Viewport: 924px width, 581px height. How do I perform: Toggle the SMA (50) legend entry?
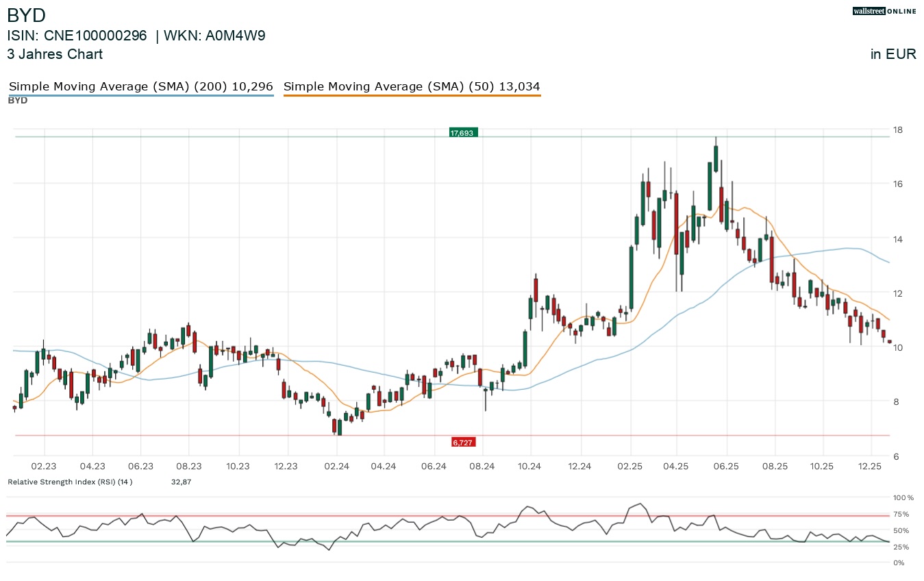412,87
